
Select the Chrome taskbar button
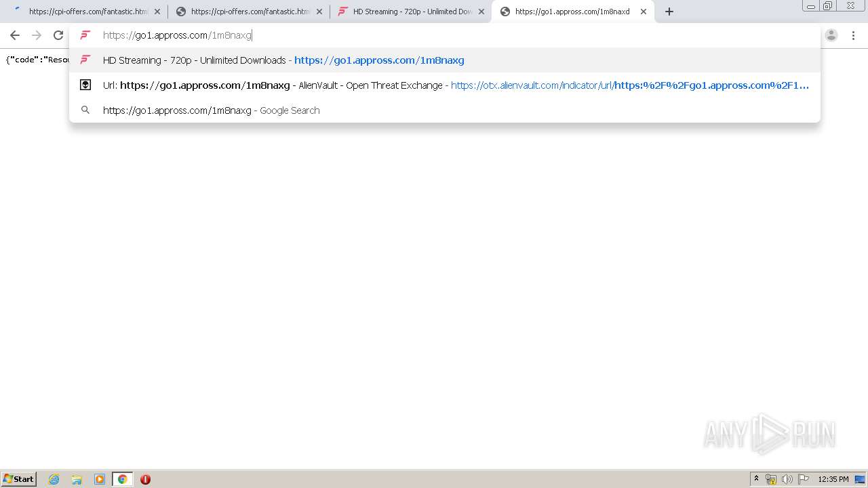tap(122, 479)
